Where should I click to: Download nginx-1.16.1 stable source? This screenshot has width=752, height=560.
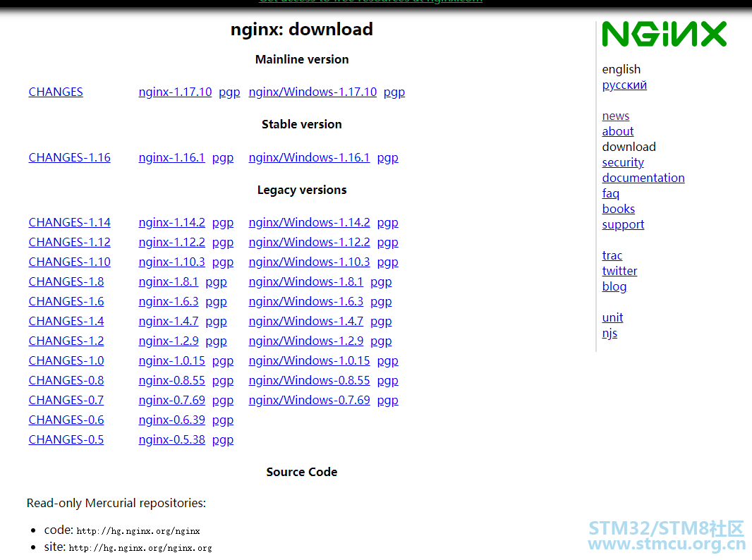[171, 158]
